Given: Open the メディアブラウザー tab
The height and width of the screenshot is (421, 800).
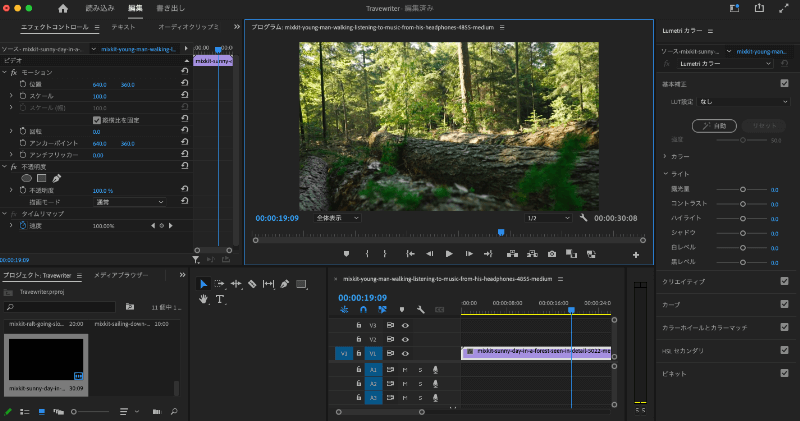Looking at the screenshot, I should [120, 274].
